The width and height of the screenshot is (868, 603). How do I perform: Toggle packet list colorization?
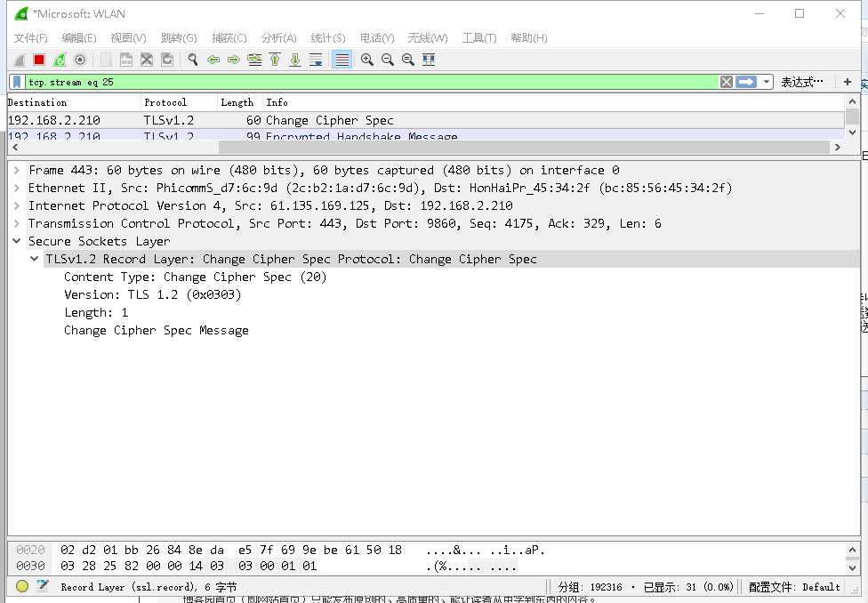click(342, 60)
